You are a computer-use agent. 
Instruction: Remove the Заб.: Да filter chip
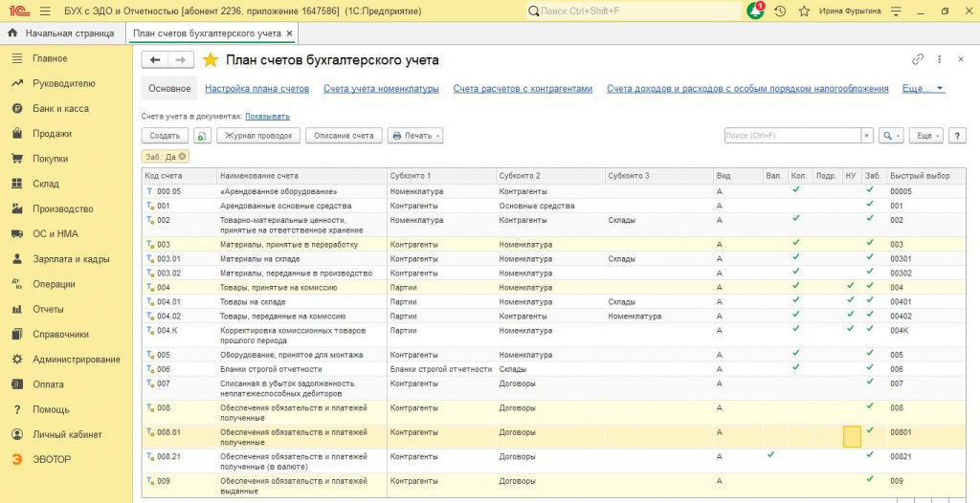point(182,157)
